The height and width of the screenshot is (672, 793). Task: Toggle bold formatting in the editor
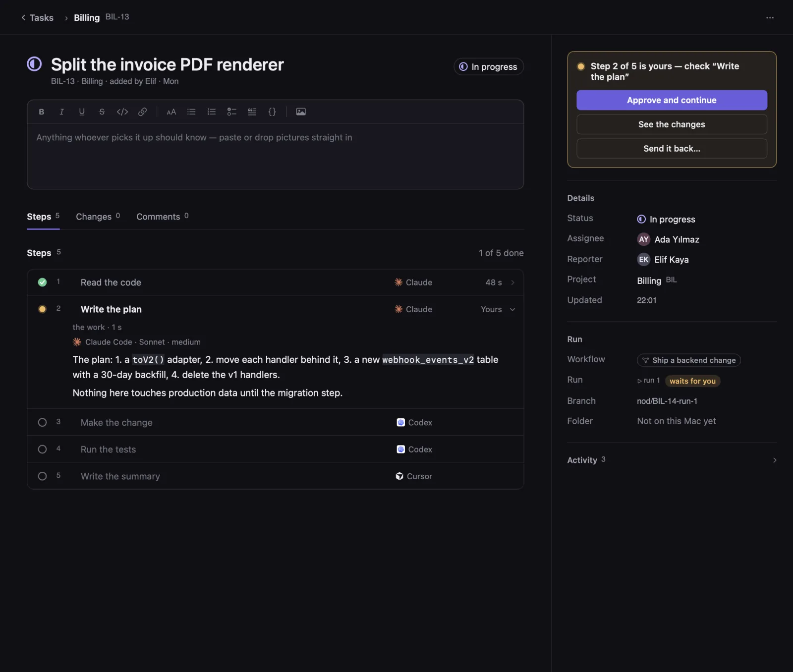pyautogui.click(x=42, y=112)
